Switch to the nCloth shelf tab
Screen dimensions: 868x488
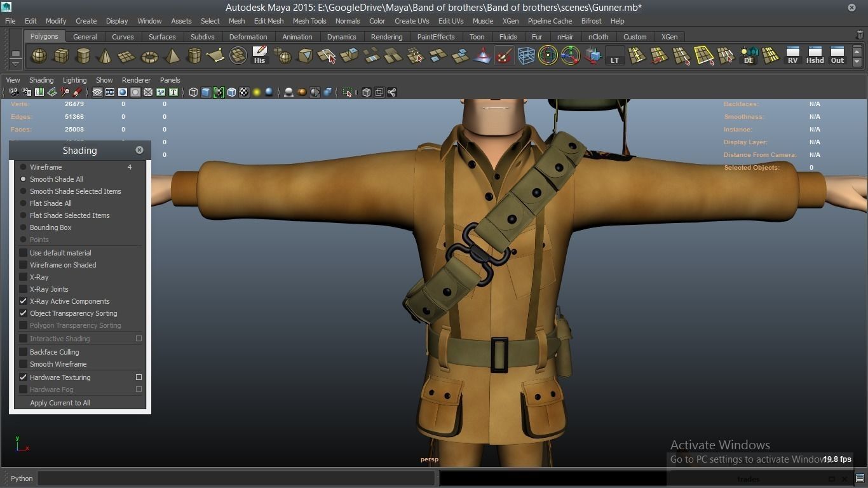click(598, 37)
